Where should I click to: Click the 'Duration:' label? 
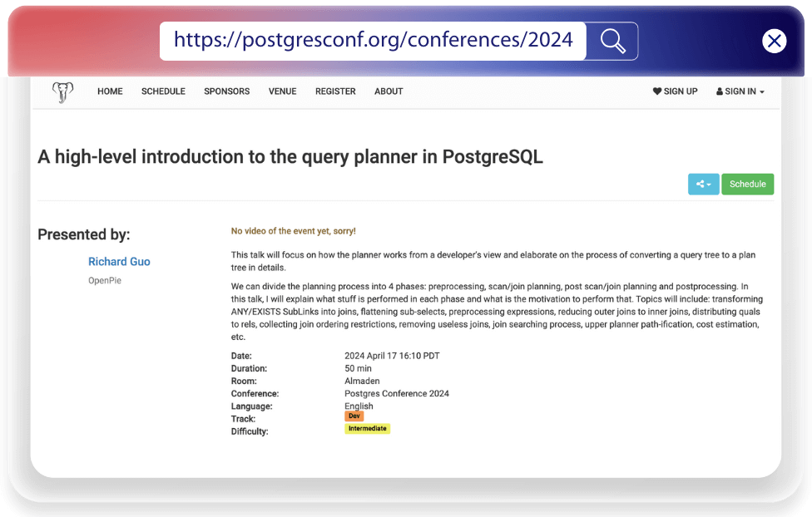click(249, 368)
